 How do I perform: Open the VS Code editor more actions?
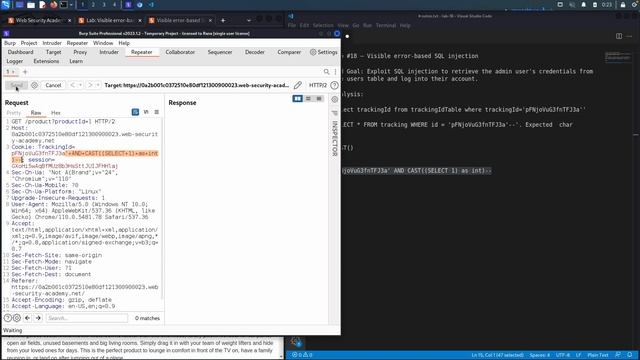click(629, 36)
